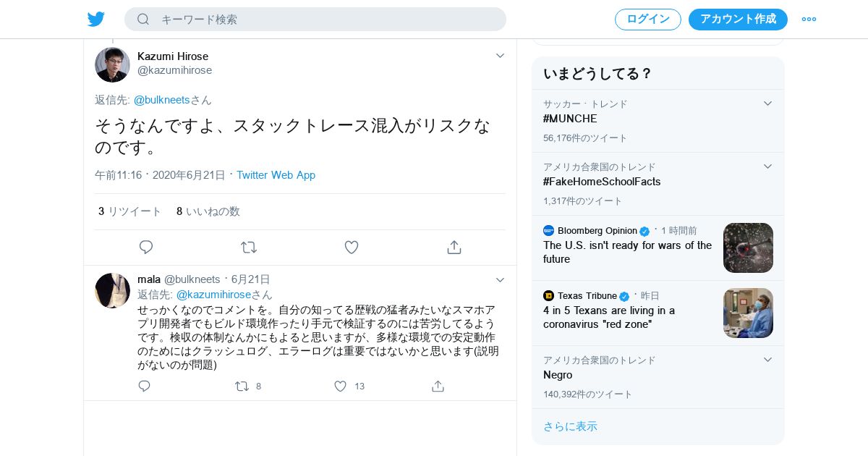Like mala's tweet with 13 likes

point(340,387)
